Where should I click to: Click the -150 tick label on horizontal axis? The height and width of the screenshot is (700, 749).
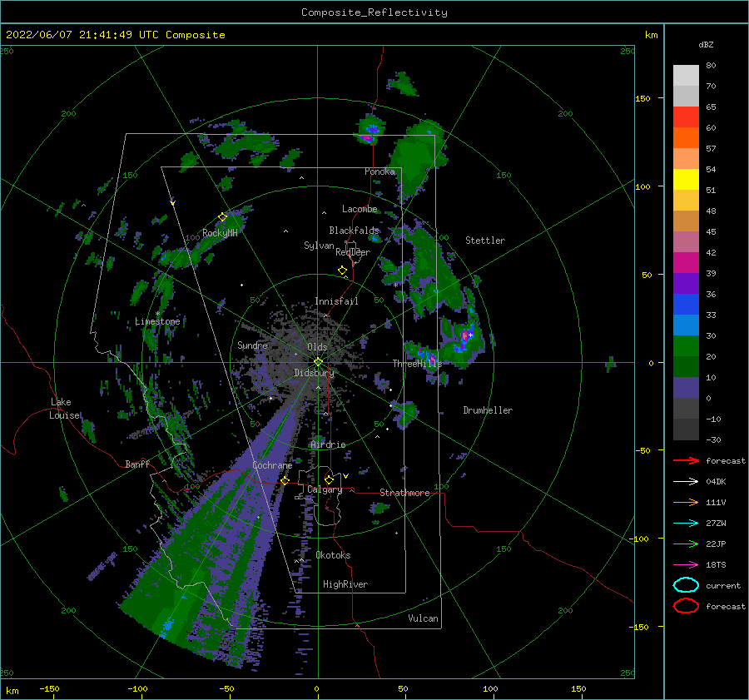tap(49, 689)
